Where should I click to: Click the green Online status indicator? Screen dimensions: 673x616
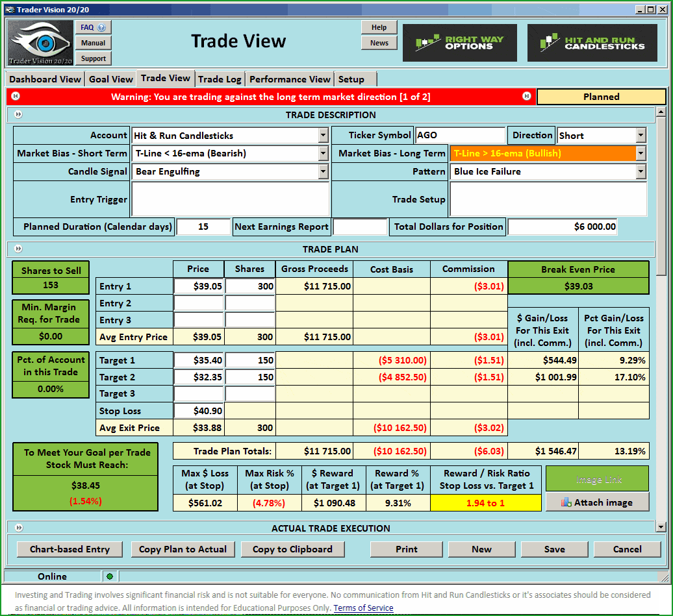(110, 576)
